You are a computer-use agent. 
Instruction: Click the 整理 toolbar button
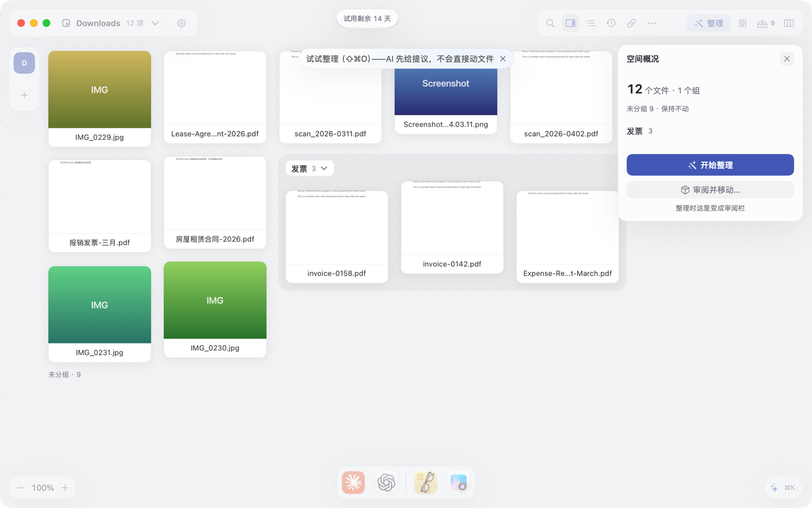coord(709,23)
